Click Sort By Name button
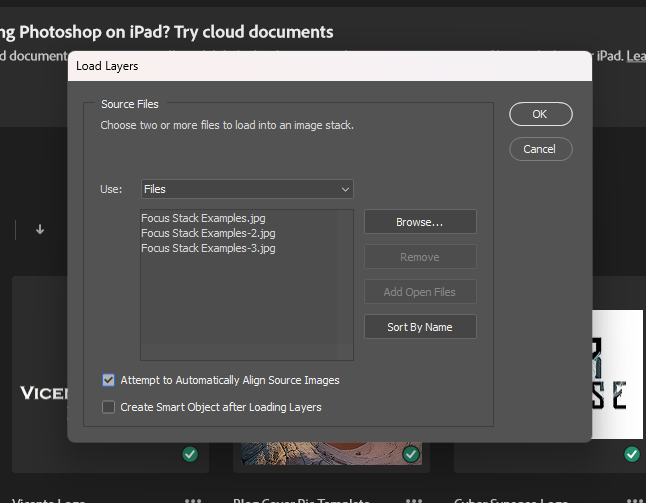This screenshot has width=646, height=503. click(420, 327)
